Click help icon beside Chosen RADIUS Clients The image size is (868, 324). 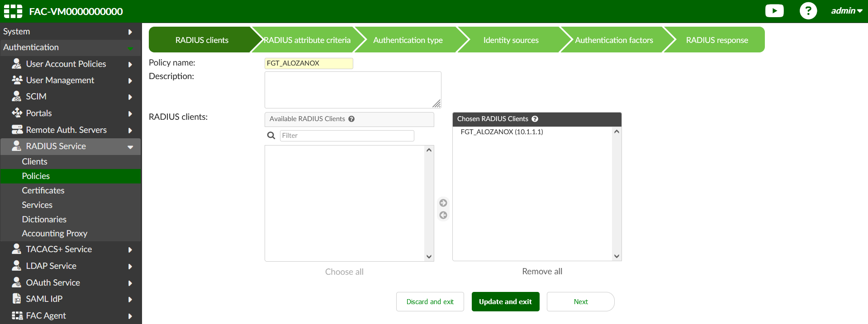[535, 119]
